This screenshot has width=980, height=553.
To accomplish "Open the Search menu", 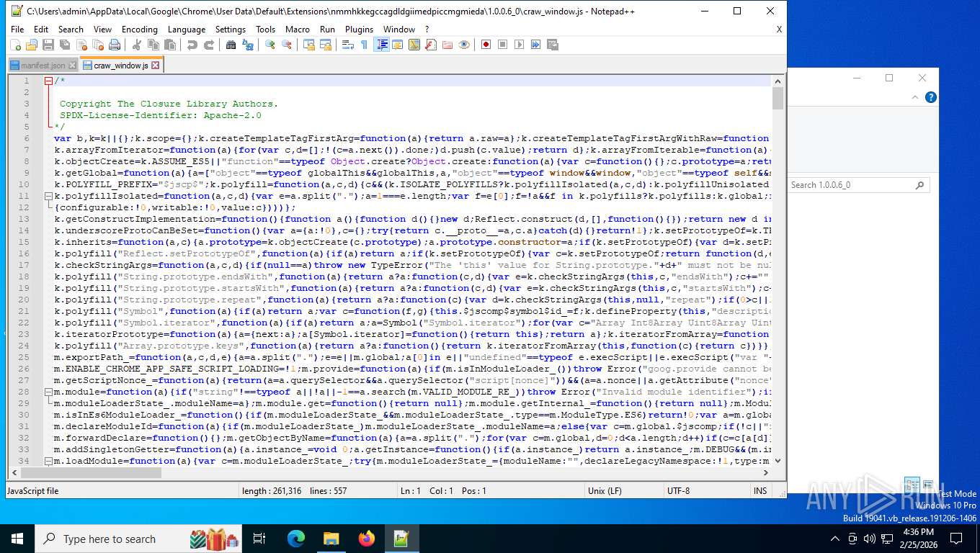I will coord(71,30).
